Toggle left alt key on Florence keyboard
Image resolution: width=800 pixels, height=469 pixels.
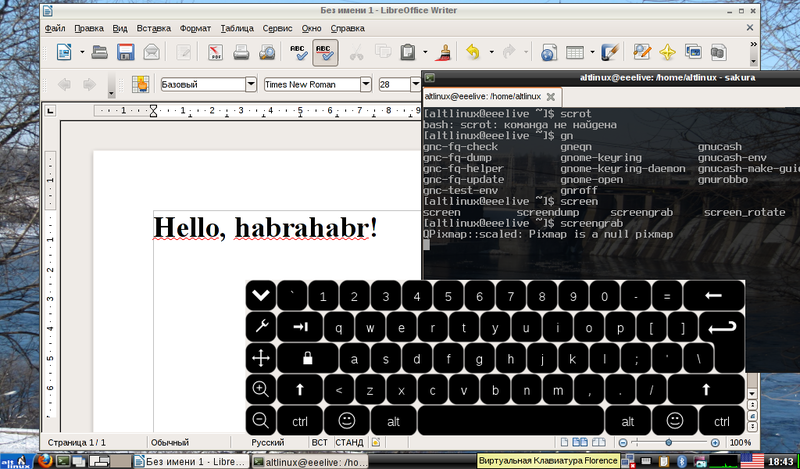pyautogui.click(x=393, y=421)
